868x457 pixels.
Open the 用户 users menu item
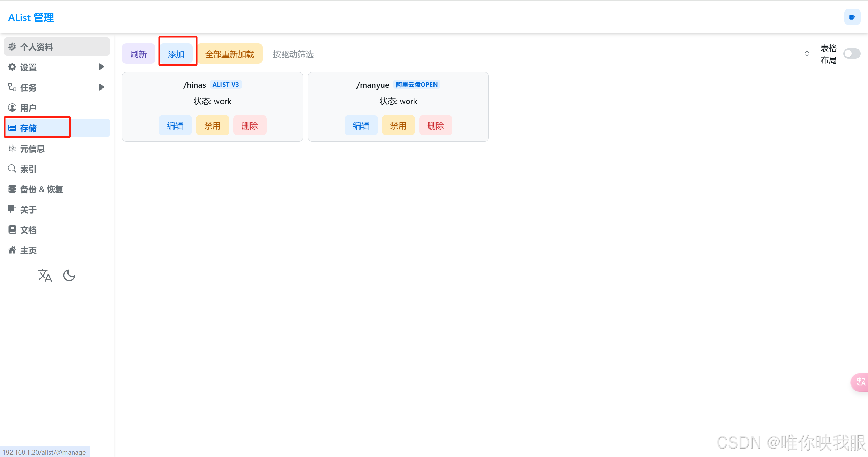click(x=28, y=108)
